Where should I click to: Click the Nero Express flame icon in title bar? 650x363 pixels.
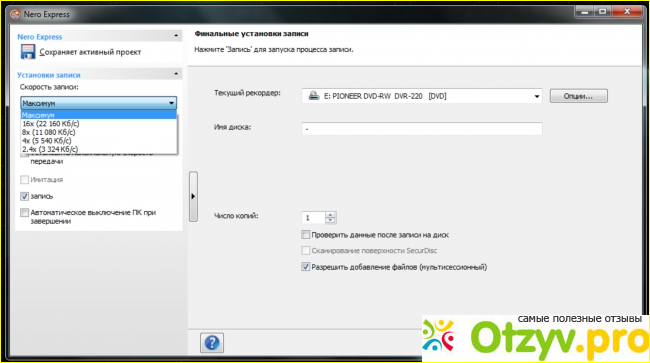(x=15, y=14)
